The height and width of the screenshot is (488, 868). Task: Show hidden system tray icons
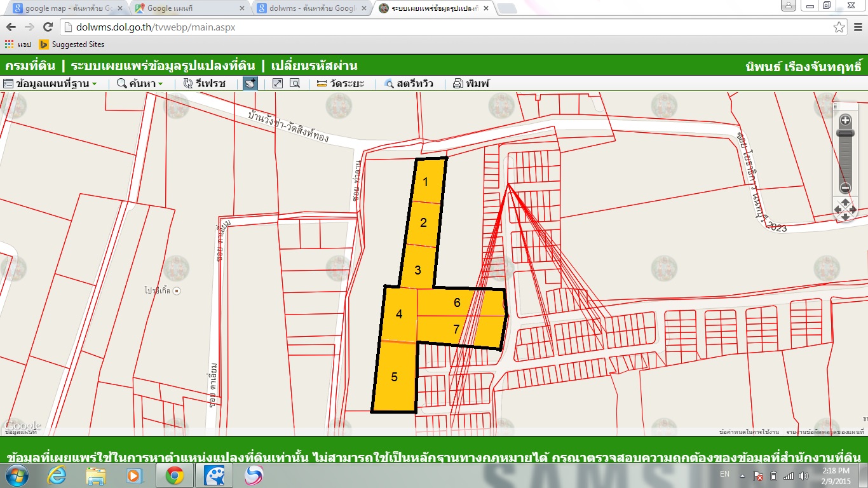click(x=742, y=475)
